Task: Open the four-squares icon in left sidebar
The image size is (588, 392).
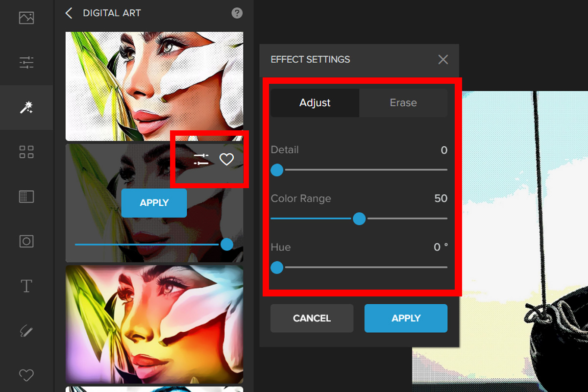Action: click(x=26, y=152)
